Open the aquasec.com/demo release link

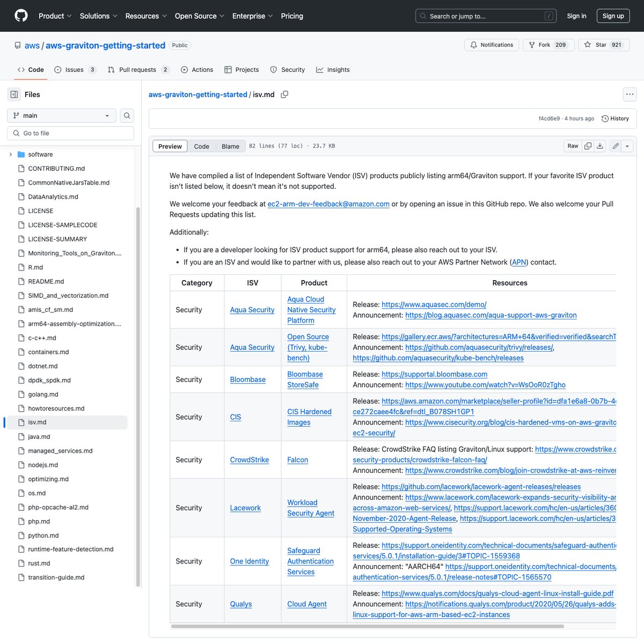pyautogui.click(x=434, y=305)
